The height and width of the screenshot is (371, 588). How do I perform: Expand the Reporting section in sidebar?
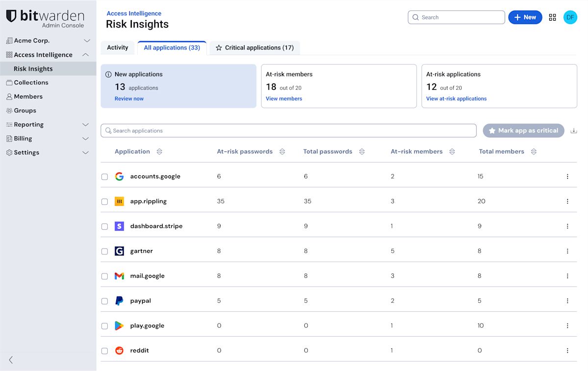[x=85, y=124]
